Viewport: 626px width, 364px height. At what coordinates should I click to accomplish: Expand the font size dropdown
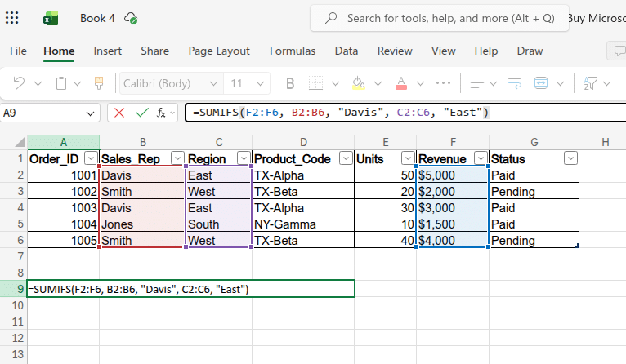[261, 83]
